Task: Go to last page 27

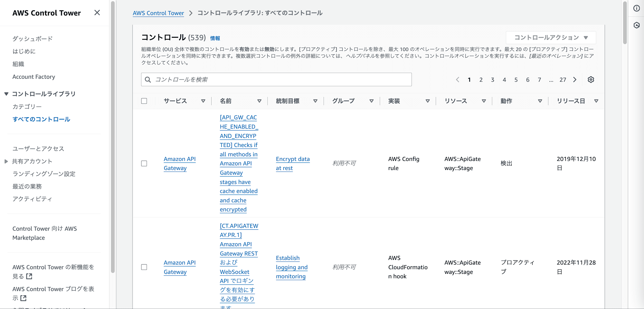Action: [563, 80]
